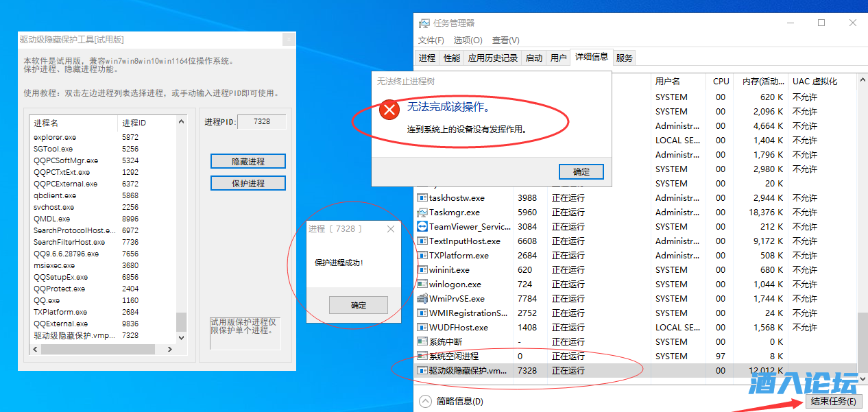This screenshot has height=412, width=868.
Task: Click the 结束任务(E) button
Action: point(832,402)
